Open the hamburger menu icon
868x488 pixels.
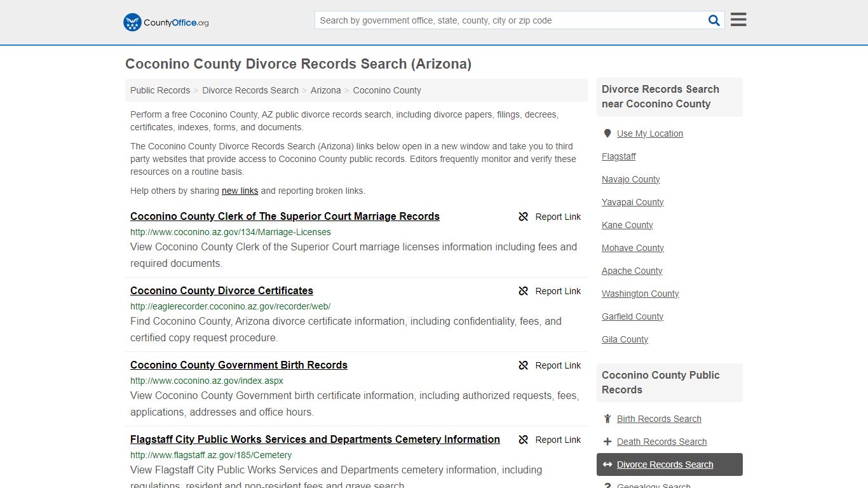coord(738,20)
